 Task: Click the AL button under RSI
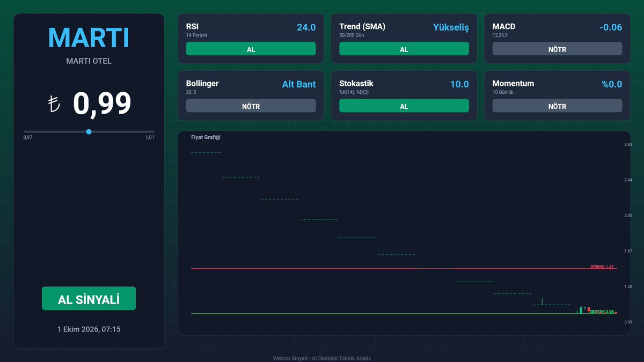[251, 49]
